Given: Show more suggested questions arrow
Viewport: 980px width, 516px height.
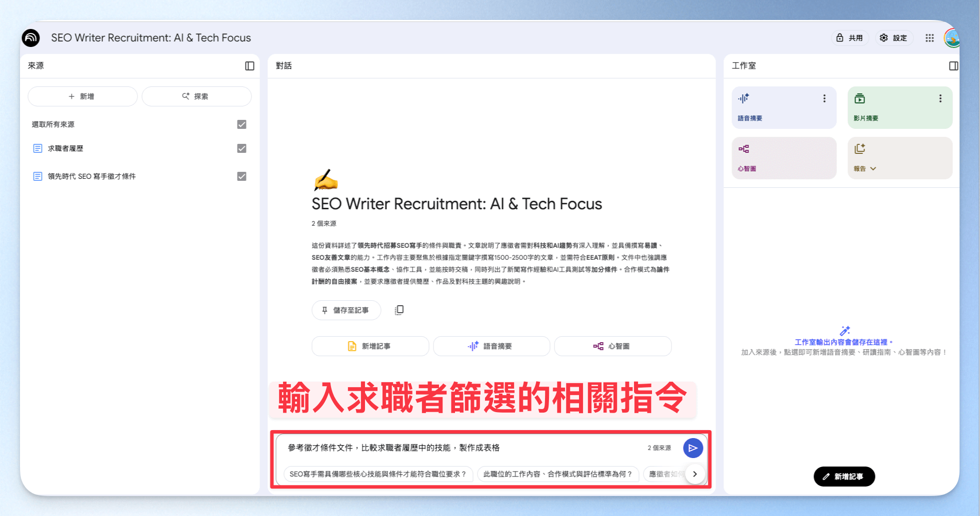Looking at the screenshot, I should click(x=695, y=474).
